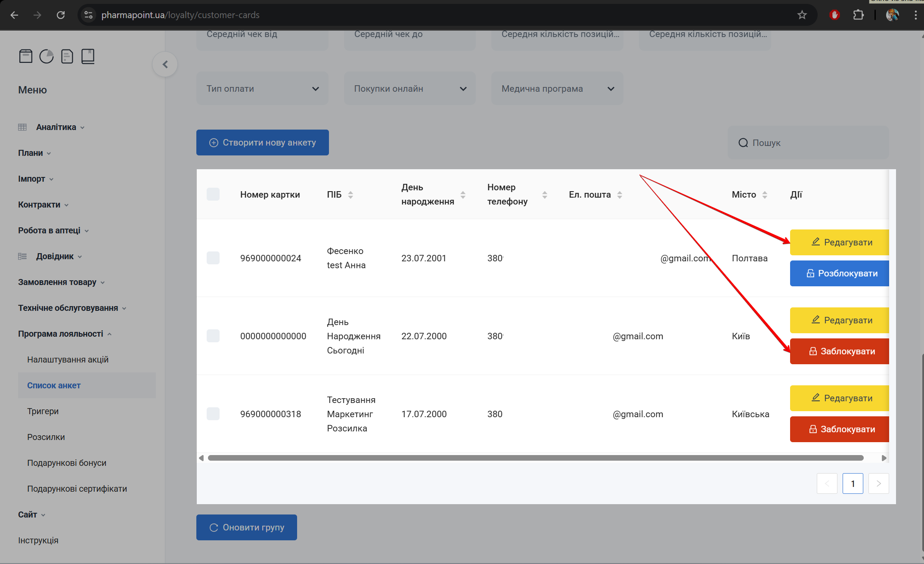This screenshot has width=924, height=564.
Task: Focus the Пошук search field
Action: point(808,143)
